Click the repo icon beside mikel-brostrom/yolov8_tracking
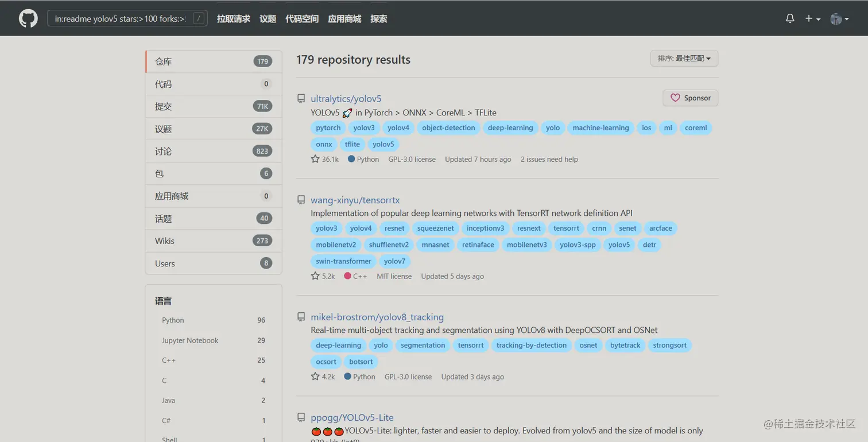This screenshot has height=442, width=868. coord(301,317)
